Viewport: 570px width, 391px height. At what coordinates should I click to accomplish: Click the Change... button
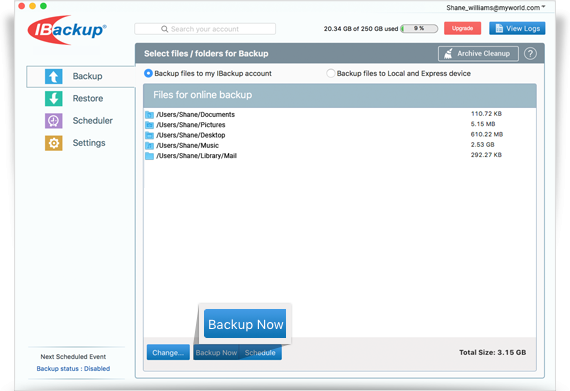[x=168, y=352]
